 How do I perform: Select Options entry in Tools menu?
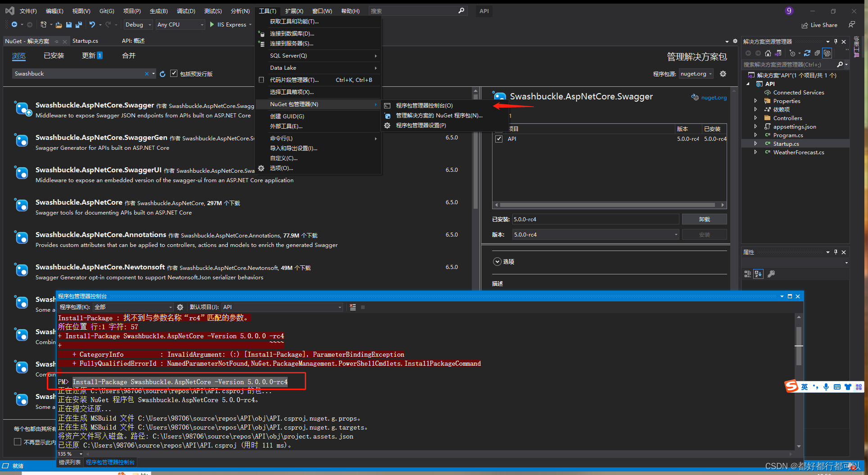(x=281, y=168)
